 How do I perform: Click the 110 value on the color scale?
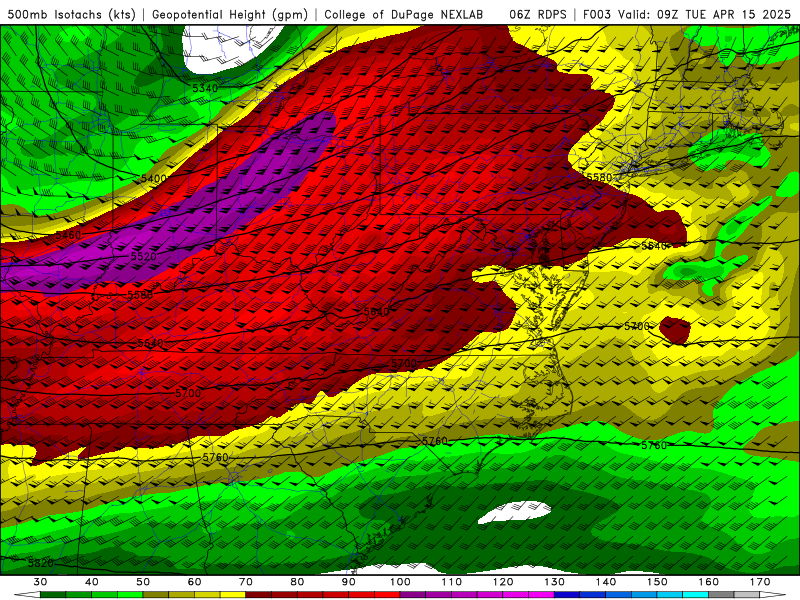pos(452,582)
